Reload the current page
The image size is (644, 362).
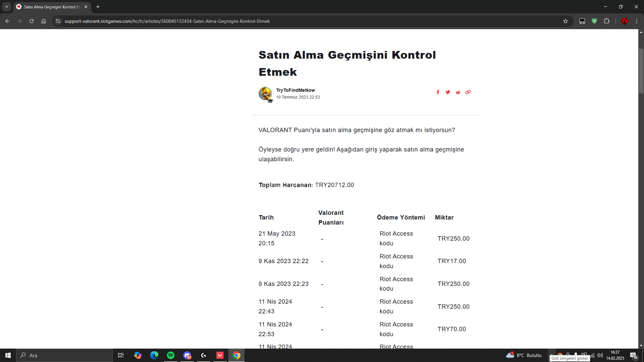click(32, 21)
